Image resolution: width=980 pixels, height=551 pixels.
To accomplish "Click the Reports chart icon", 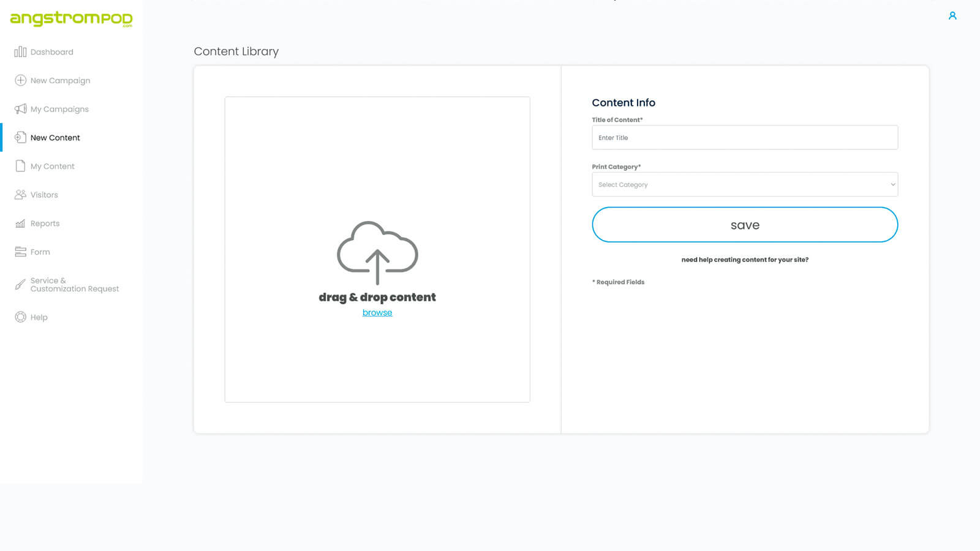I will tap(20, 223).
